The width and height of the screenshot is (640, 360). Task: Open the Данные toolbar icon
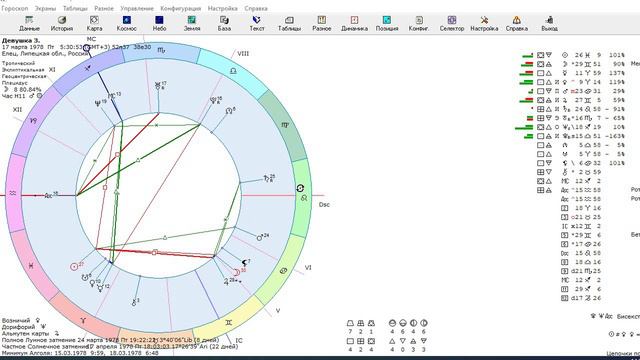(29, 24)
